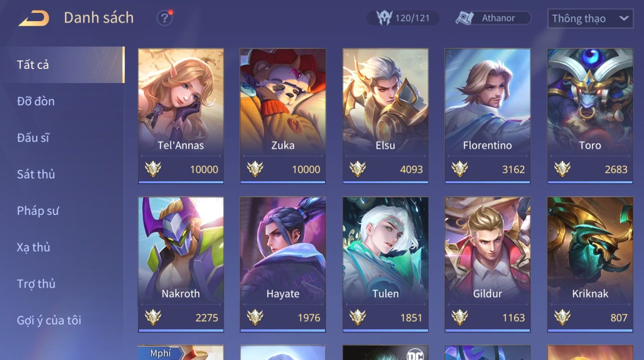Switch to the Đỡ đòn tab
Viewport: 644px width, 360px height.
tap(36, 101)
